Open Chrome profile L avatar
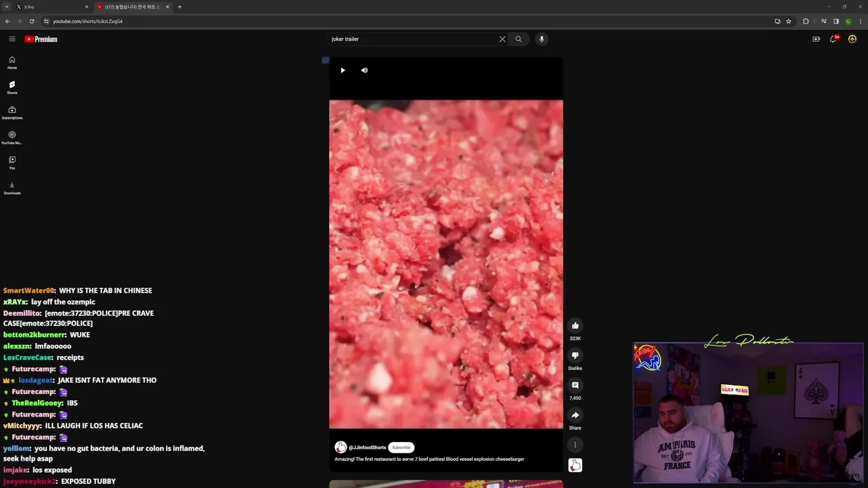The height and width of the screenshot is (488, 868). tap(848, 21)
